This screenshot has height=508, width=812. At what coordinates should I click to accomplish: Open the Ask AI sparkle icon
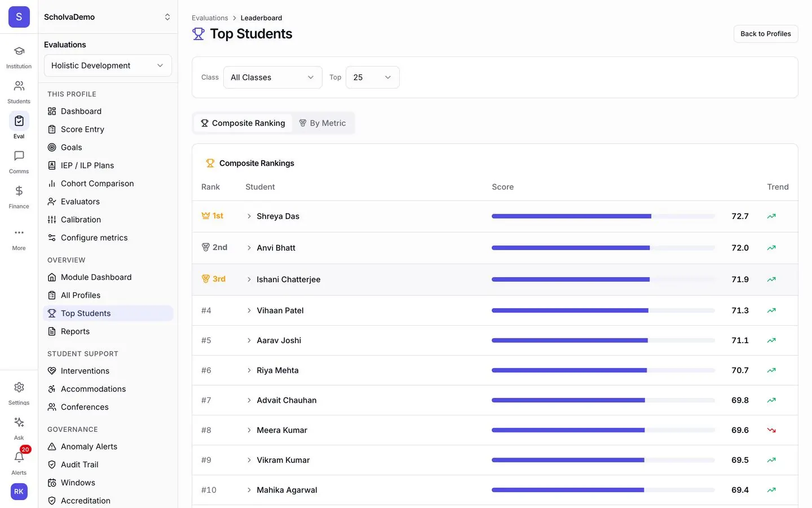tap(19, 423)
